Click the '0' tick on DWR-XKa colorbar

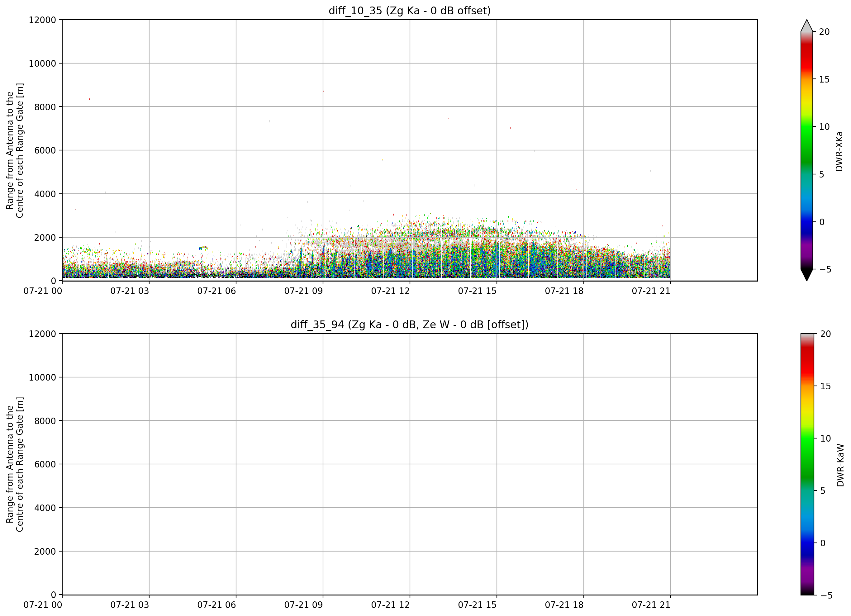point(822,222)
